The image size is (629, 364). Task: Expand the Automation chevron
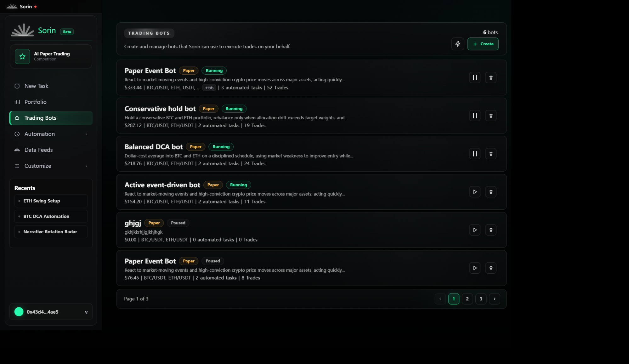tap(86, 134)
